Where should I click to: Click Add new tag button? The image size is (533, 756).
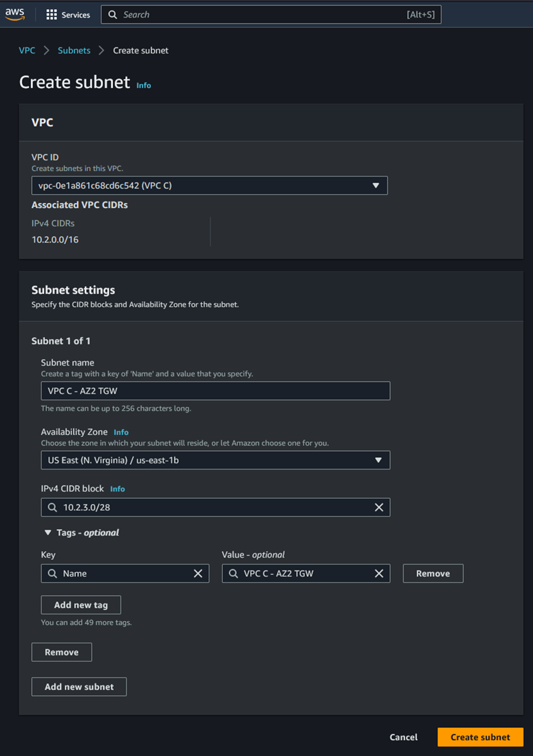81,605
